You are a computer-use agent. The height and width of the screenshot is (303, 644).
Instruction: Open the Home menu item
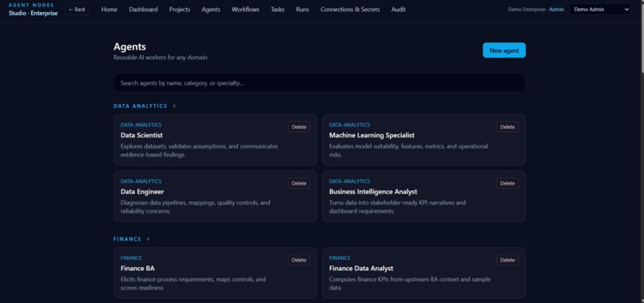pos(109,9)
